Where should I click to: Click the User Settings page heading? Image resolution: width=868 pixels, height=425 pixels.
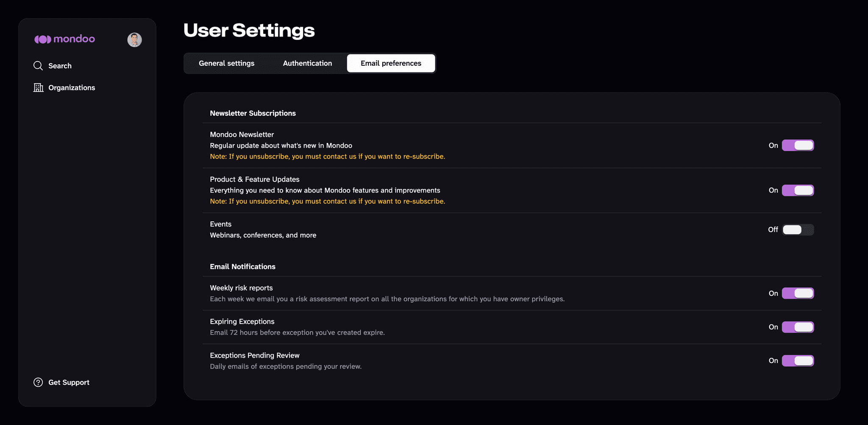249,31
